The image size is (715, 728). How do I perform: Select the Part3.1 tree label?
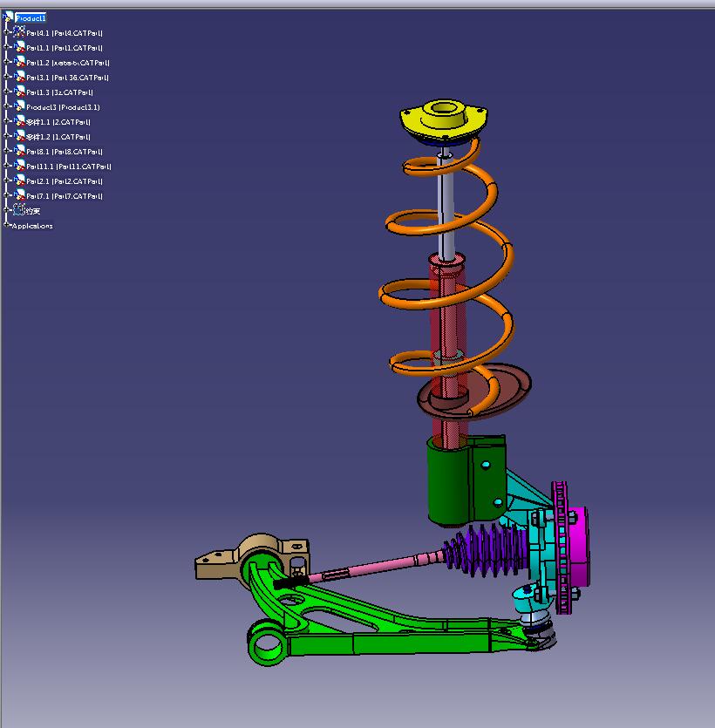click(x=67, y=78)
